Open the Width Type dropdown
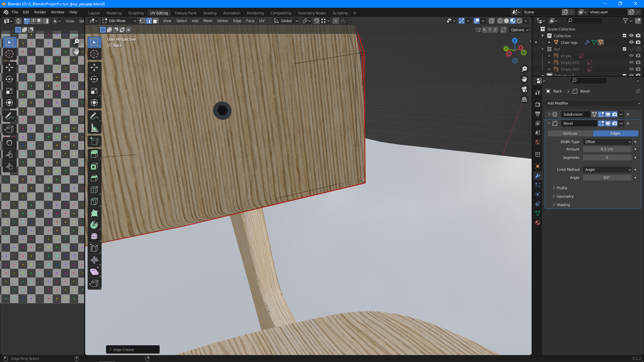Screen dimensions: 644x362 click(607, 142)
